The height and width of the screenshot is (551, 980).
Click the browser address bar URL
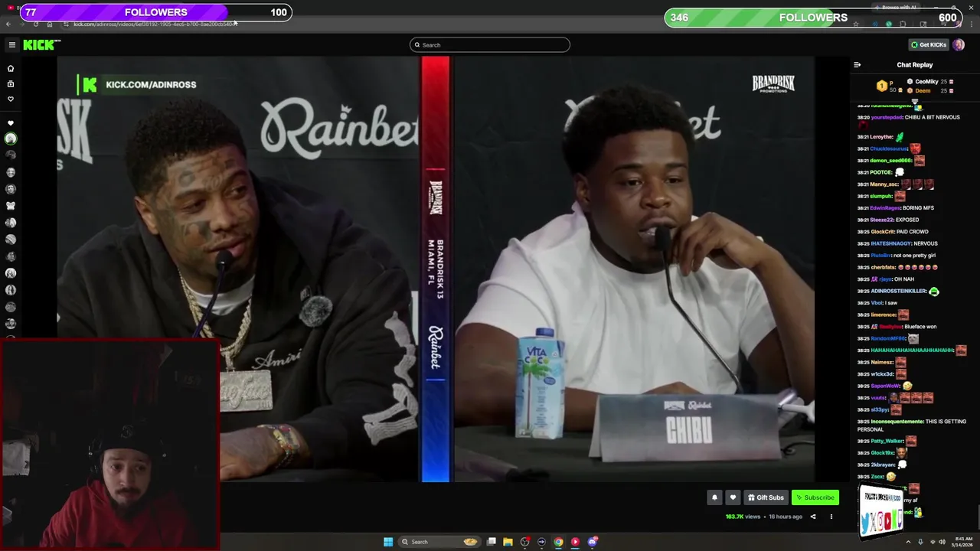point(155,24)
